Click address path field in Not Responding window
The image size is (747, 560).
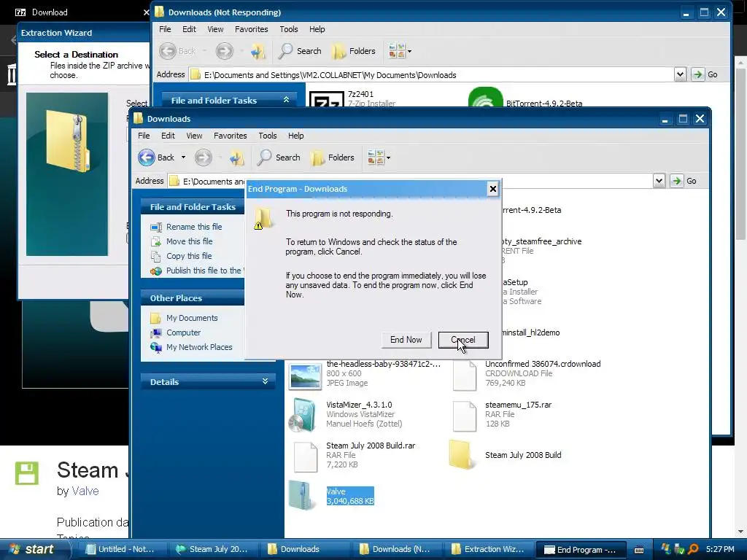(431, 75)
